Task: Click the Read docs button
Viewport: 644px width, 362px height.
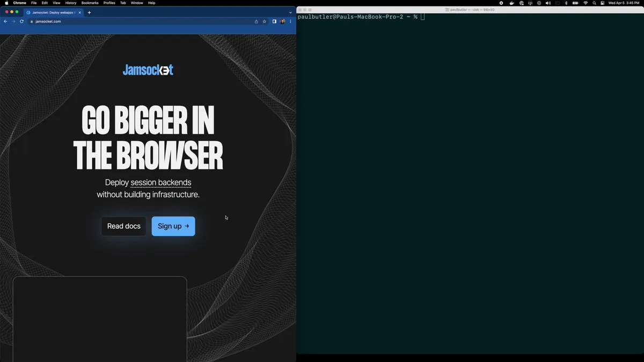Action: click(x=124, y=226)
